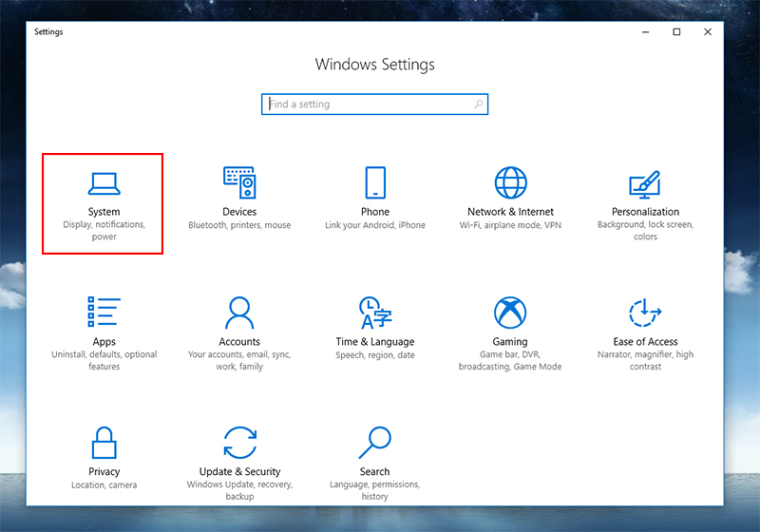
Task: Open the Ease of Access icon
Action: pos(645,313)
